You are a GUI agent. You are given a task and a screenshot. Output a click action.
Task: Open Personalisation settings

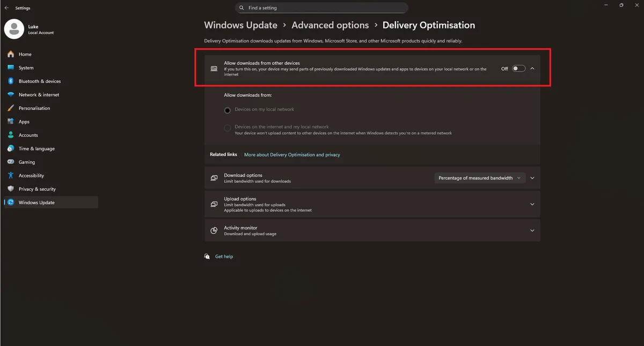pyautogui.click(x=50, y=108)
